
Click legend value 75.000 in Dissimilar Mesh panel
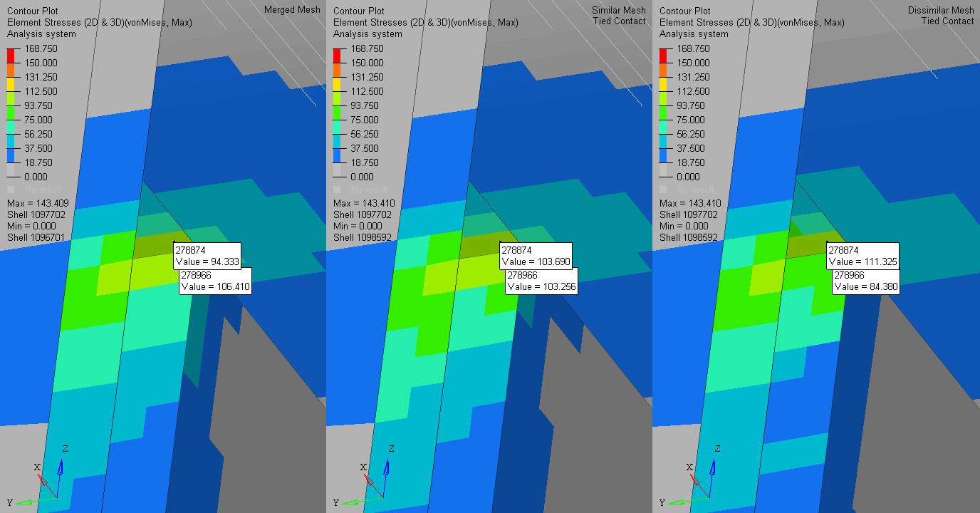(690, 120)
